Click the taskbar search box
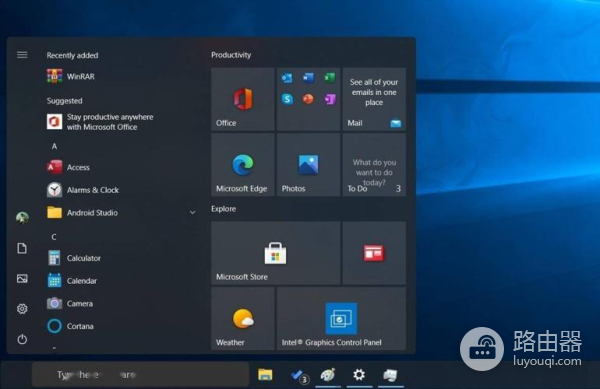Viewport: 600px width, 389px height. pyautogui.click(x=140, y=374)
